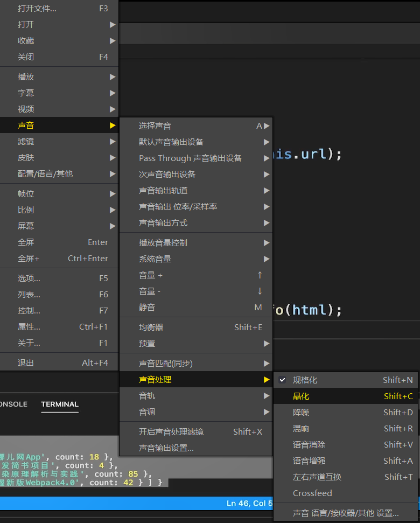Open 选择声音 submenu
This screenshot has width=420, height=523.
196,125
